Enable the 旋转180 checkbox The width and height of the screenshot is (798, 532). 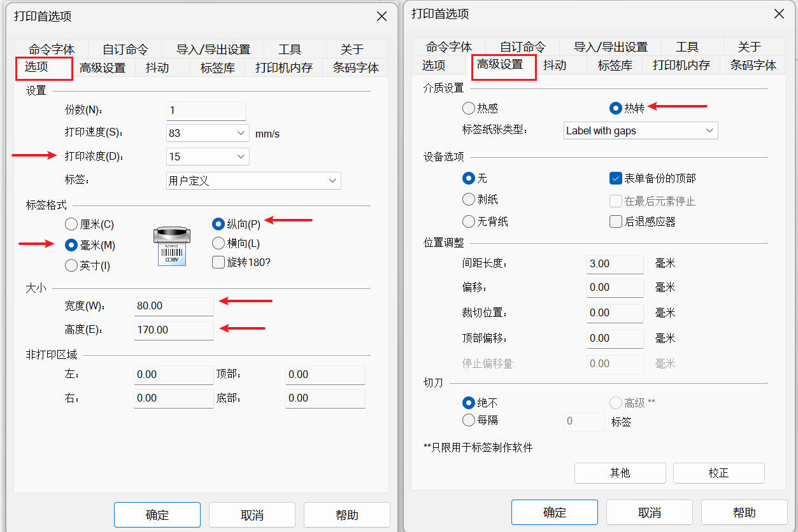218,262
